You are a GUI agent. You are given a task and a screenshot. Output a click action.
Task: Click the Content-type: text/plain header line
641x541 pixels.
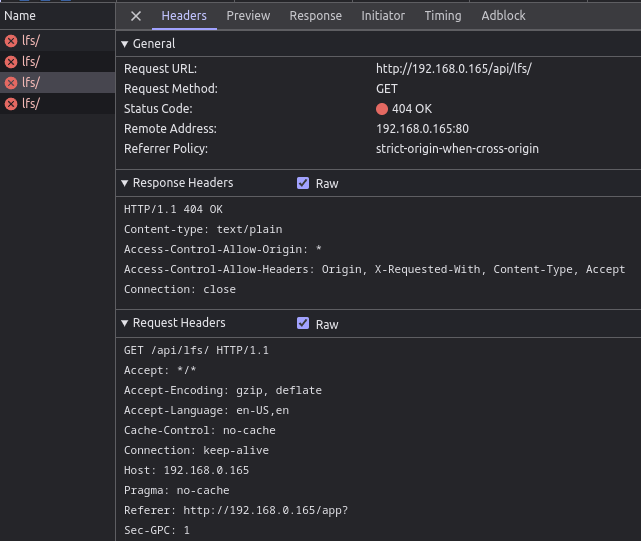tap(203, 229)
